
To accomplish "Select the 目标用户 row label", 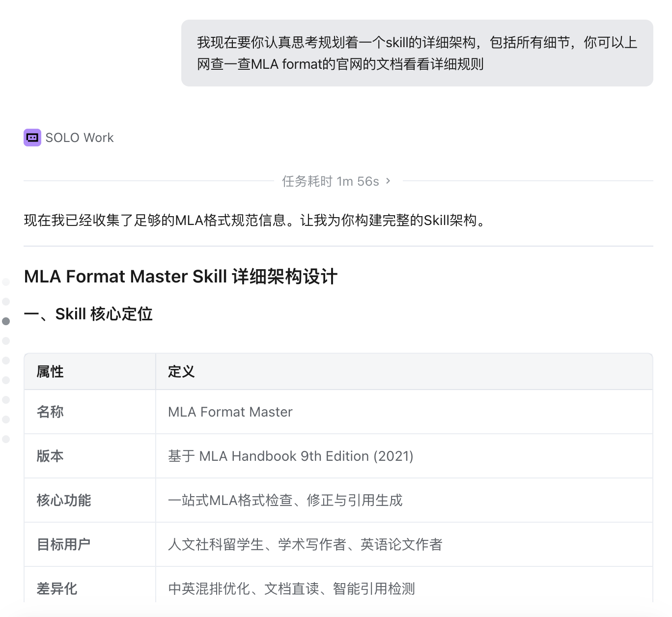I will point(64,544).
